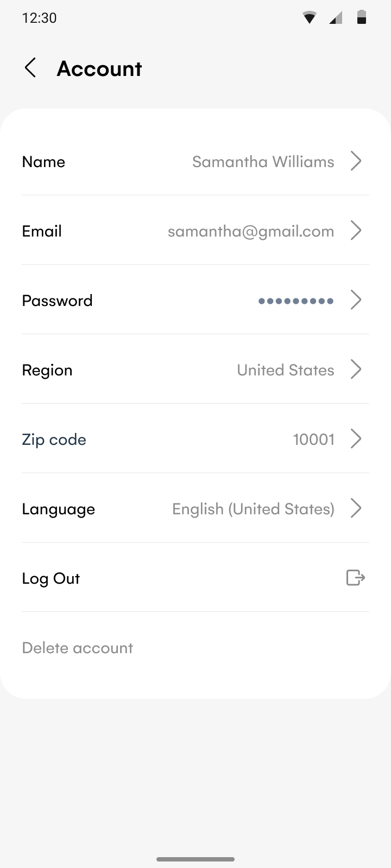Viewport: 391px width, 868px height.
Task: Change English (United States) language value
Action: (253, 509)
